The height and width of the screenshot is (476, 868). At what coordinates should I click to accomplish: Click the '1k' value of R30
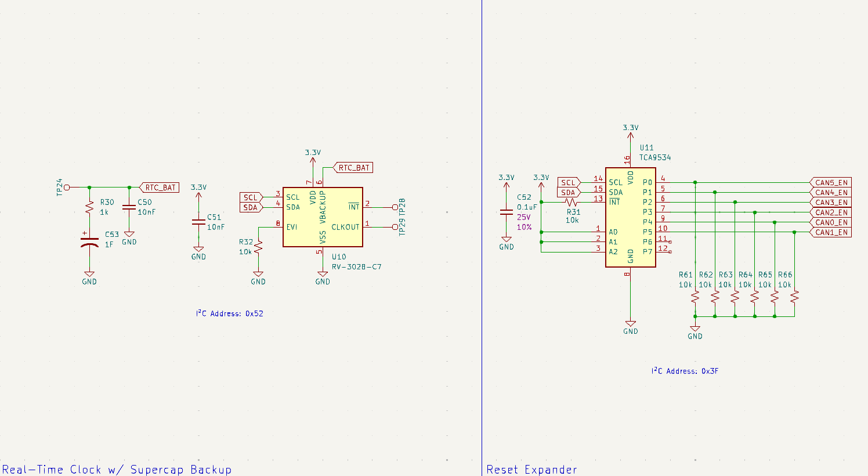coord(104,212)
